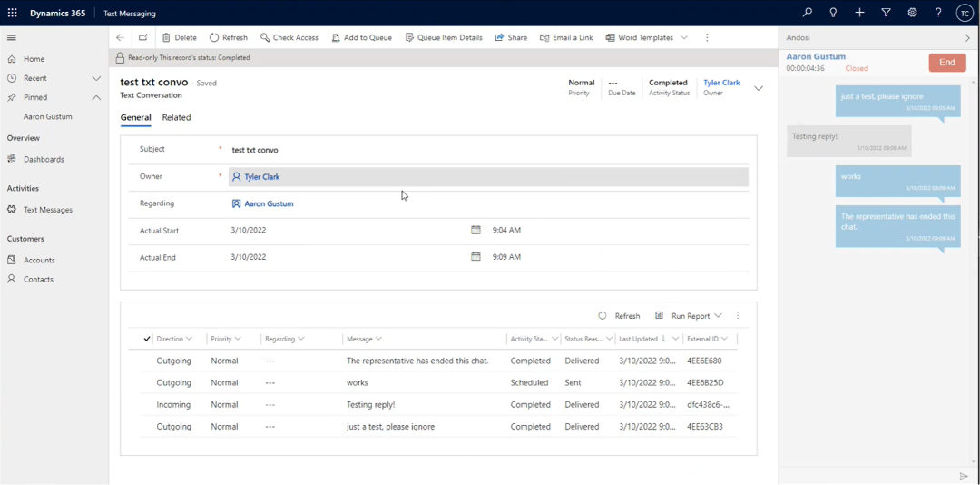Open the app launcher waffle icon
980x485 pixels.
[x=13, y=13]
